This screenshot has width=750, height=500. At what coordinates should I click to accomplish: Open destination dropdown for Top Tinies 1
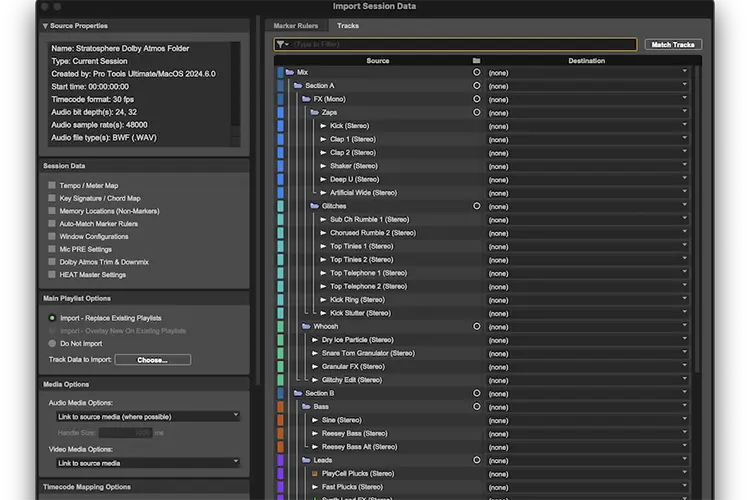588,247
